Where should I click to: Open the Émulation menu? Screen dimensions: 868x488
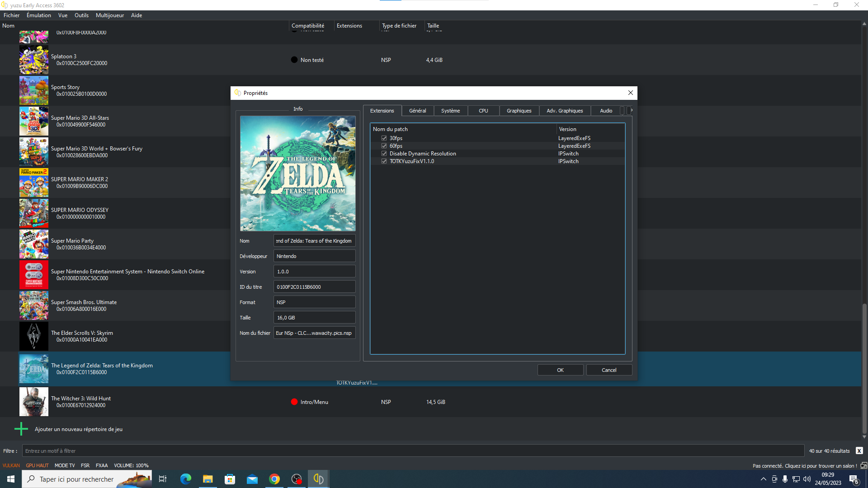point(38,15)
